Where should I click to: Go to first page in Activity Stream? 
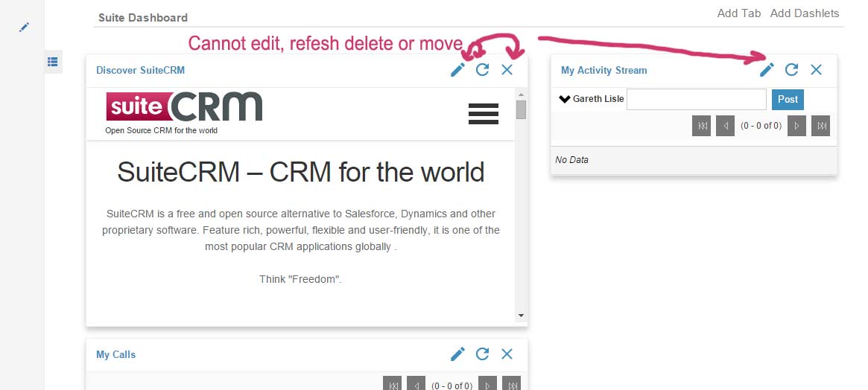click(x=701, y=126)
